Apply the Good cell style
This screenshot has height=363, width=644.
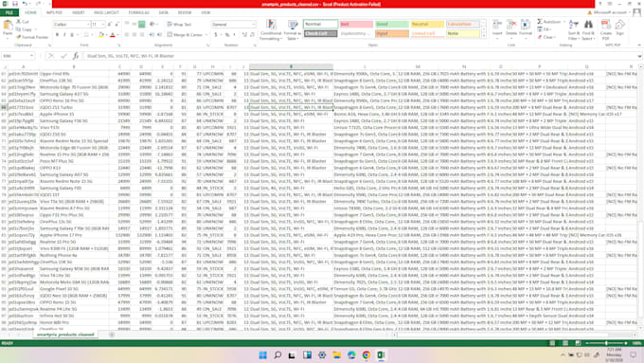pos(391,25)
